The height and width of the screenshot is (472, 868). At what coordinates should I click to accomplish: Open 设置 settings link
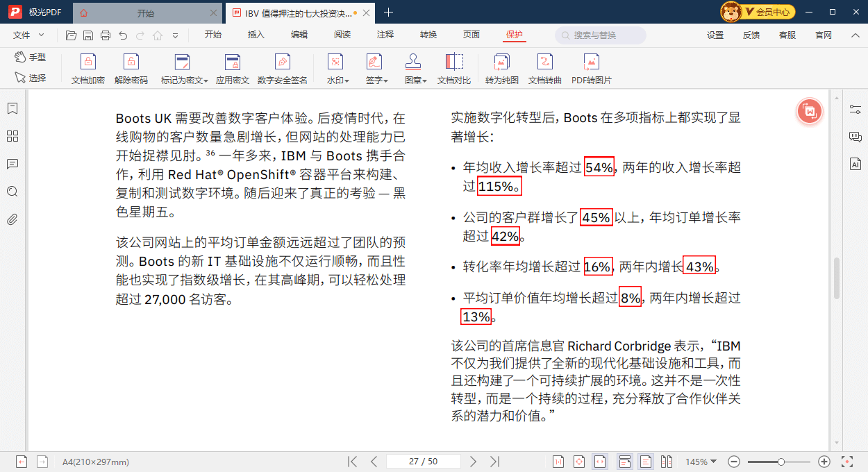[715, 35]
